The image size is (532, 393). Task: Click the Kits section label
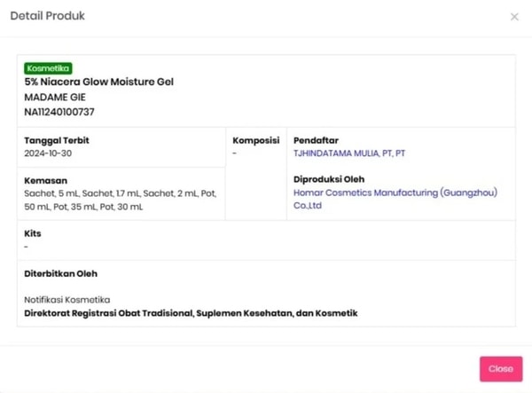pyautogui.click(x=33, y=233)
